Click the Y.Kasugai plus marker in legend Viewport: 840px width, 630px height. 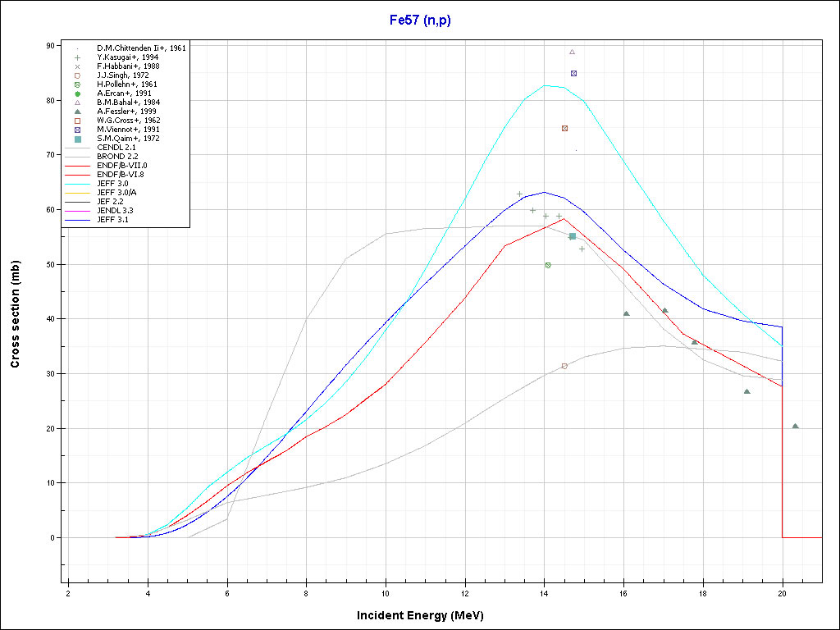click(77, 57)
